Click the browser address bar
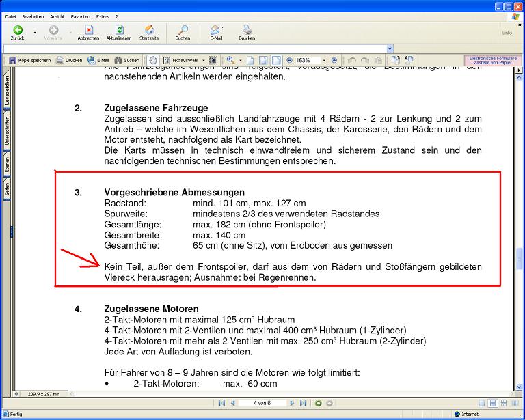 (x=195, y=48)
